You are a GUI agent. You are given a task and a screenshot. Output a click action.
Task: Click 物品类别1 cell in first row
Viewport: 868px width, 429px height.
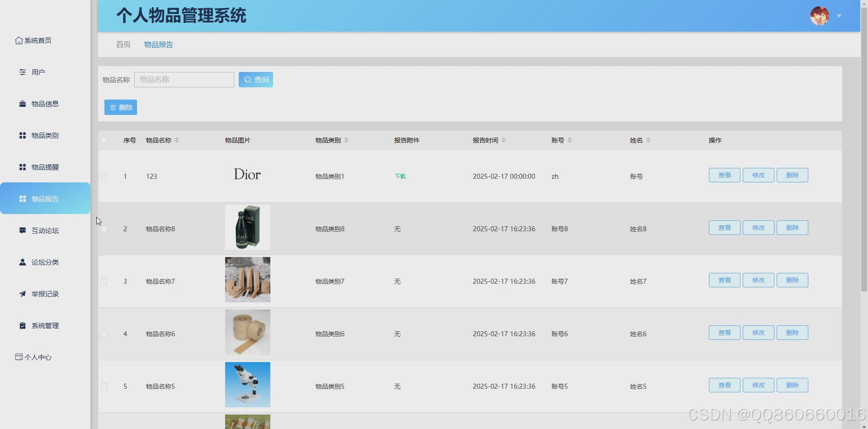pyautogui.click(x=330, y=176)
